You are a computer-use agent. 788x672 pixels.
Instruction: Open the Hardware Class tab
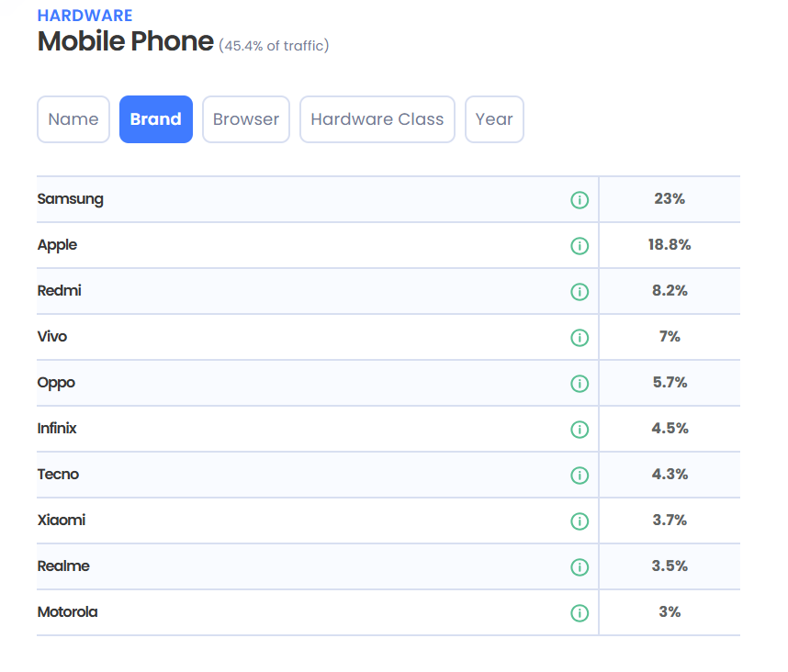[377, 119]
